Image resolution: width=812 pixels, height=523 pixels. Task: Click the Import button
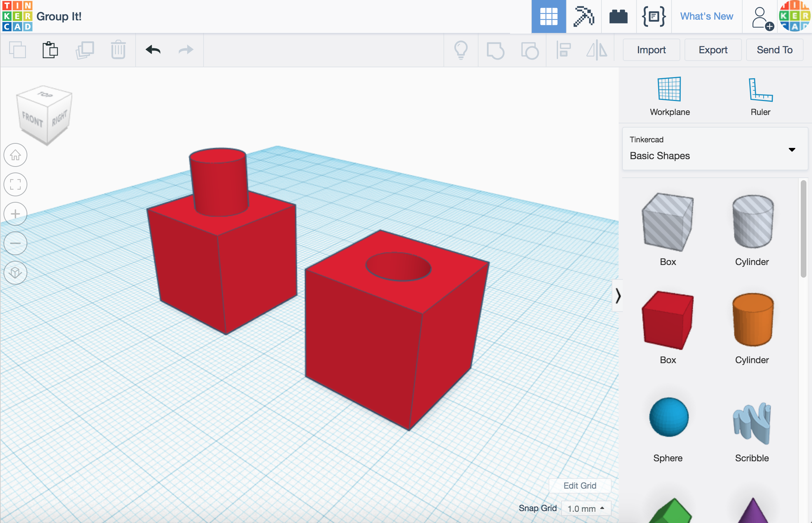[x=651, y=50]
